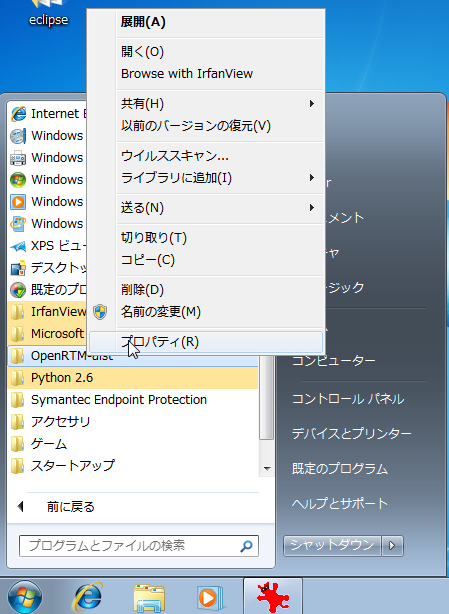Image resolution: width=449 pixels, height=614 pixels.
Task: Launch Windows Media Player from the taskbar
Action: click(210, 598)
